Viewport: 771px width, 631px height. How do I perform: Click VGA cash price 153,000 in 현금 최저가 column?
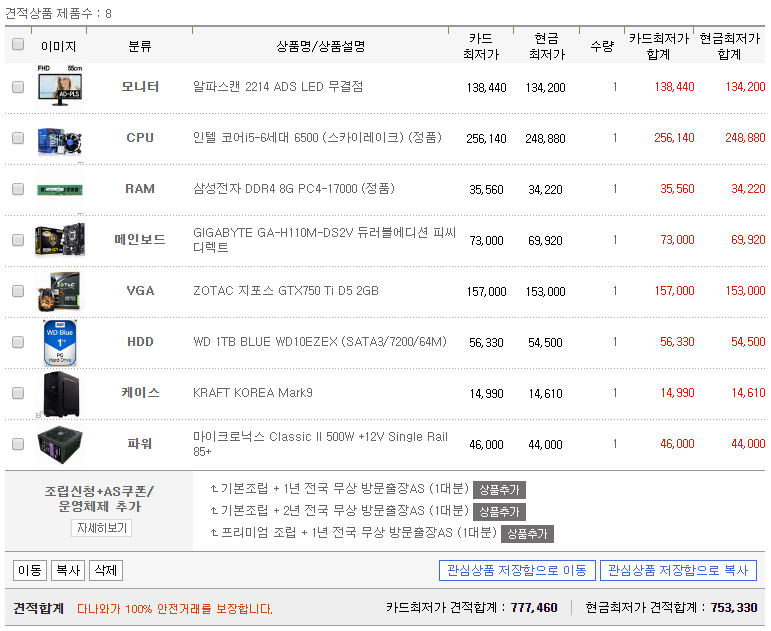[x=545, y=292]
